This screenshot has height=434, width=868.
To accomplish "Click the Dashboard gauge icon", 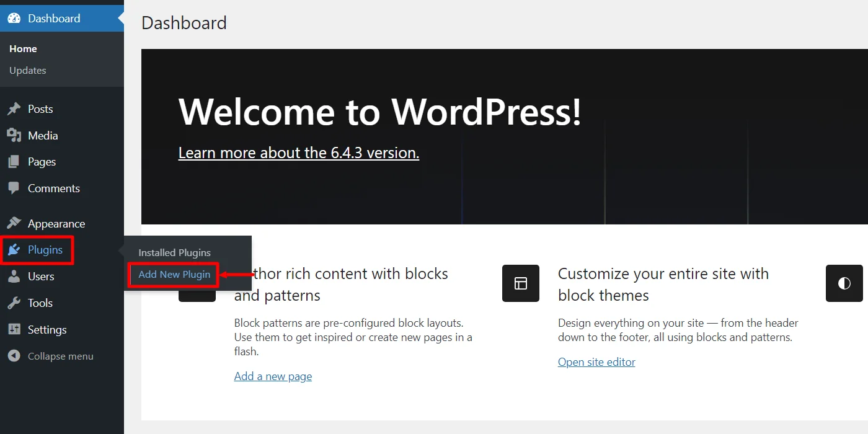I will click(14, 19).
